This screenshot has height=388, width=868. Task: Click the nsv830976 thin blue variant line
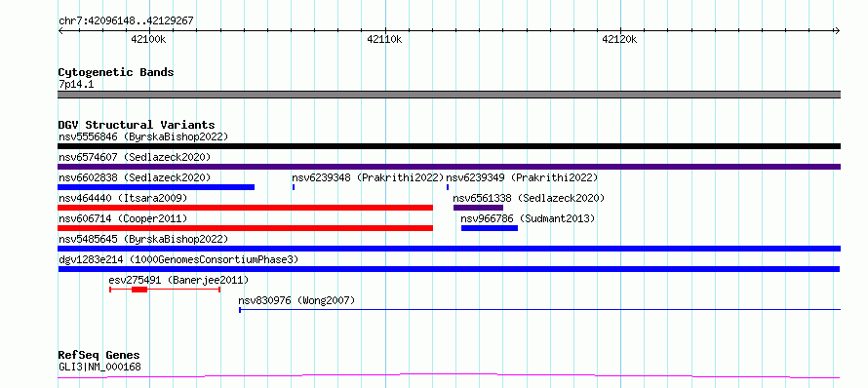539,310
